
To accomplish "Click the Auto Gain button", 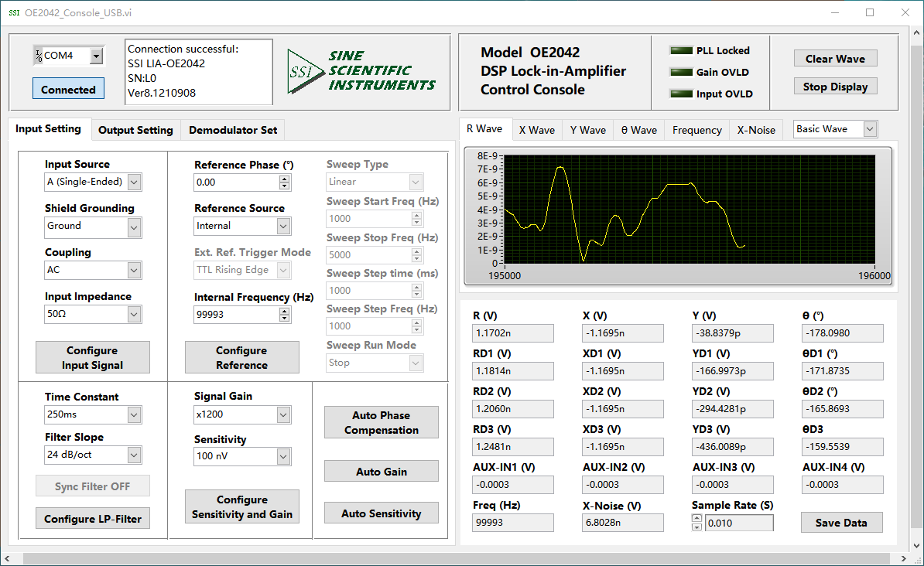I will click(x=382, y=471).
